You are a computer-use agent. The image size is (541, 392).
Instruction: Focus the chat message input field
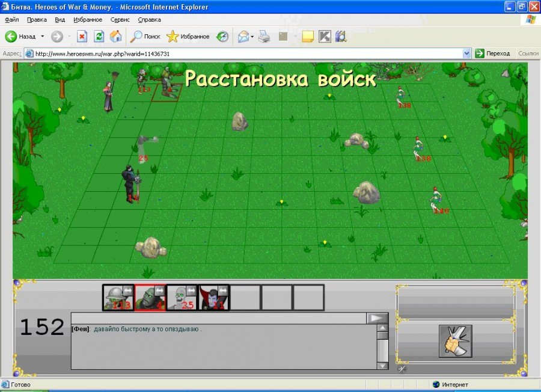[x=219, y=318]
